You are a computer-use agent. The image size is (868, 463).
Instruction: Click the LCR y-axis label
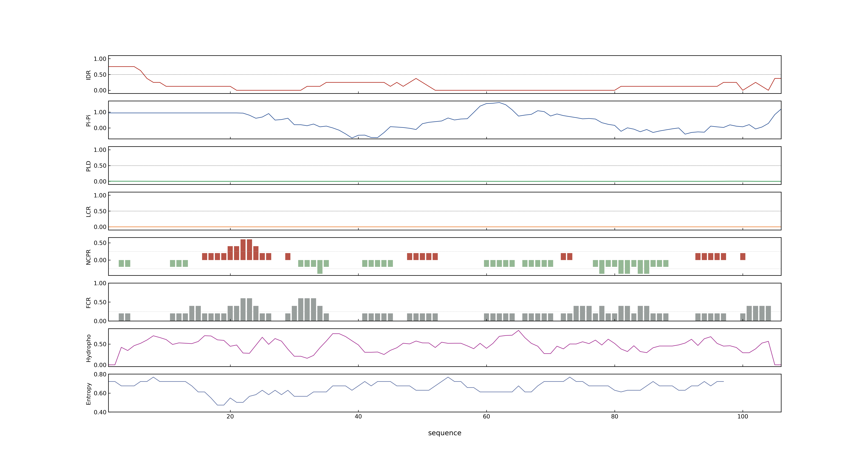point(89,211)
